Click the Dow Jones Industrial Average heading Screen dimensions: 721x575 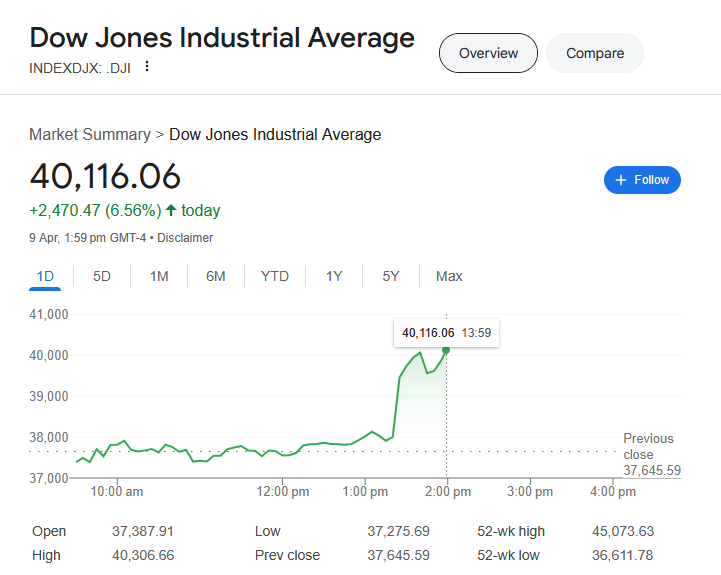click(222, 38)
